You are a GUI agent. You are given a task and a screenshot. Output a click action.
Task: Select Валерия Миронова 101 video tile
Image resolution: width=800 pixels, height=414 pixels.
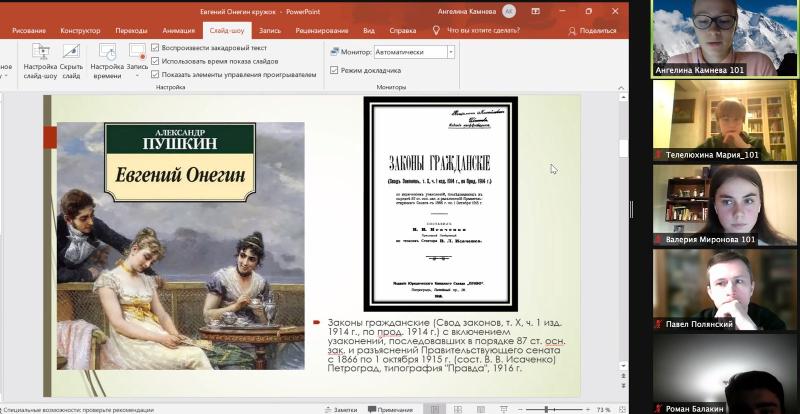click(x=724, y=205)
